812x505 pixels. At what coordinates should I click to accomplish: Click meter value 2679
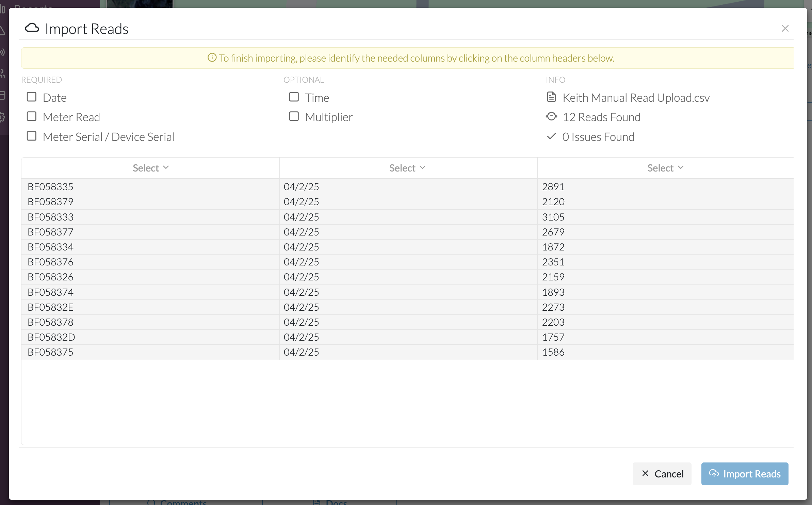[553, 232]
